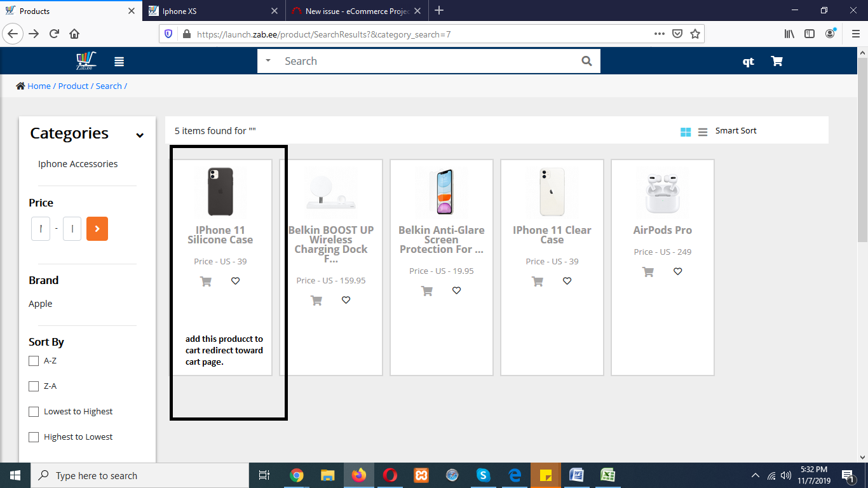Check the A-Z sort option
868x488 pixels.
pos(34,361)
